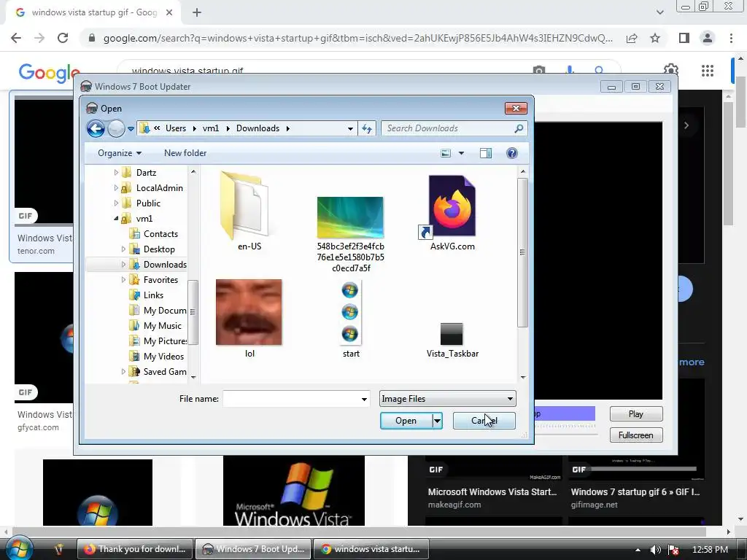747x560 pixels.
Task: Collapse the vm1 tree node
Action: [x=116, y=219]
